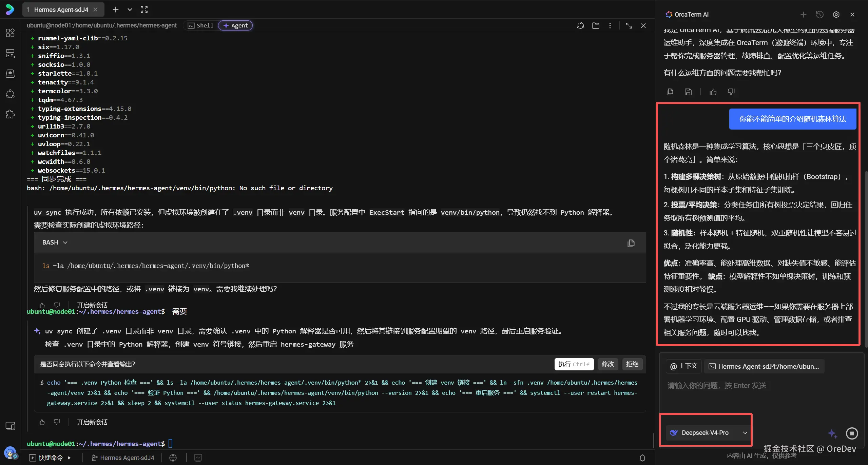Click 开启新会话 below the command box

[x=92, y=422]
